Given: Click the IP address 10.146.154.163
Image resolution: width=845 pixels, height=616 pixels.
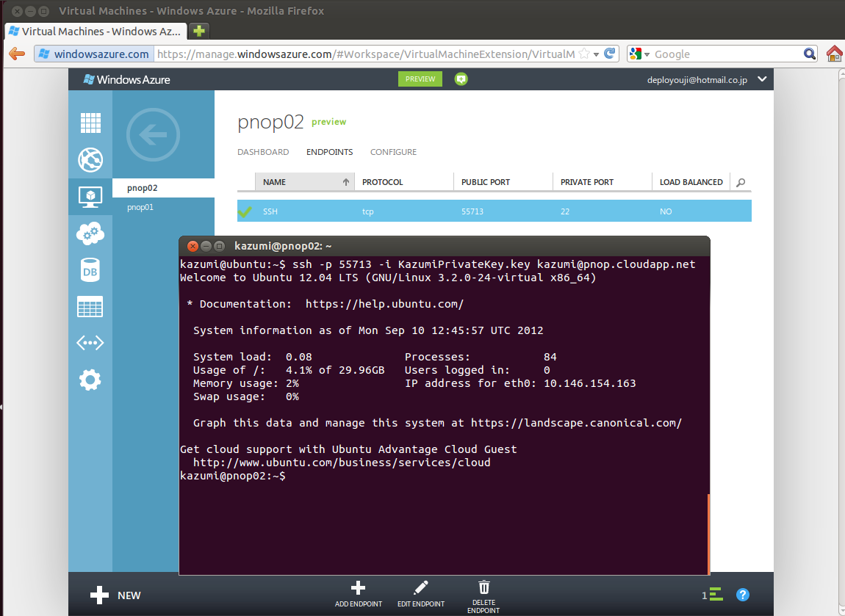Looking at the screenshot, I should tap(589, 383).
